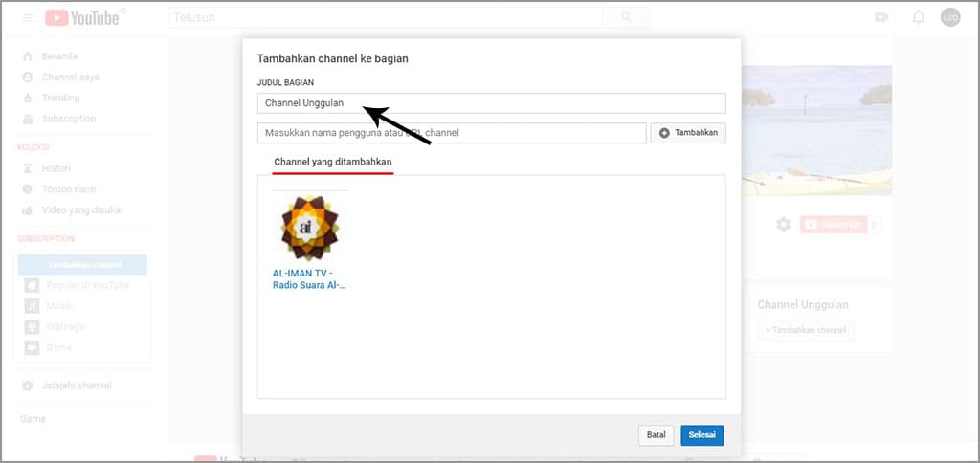Viewport: 980px width, 463px height.
Task: Click the Judul Bagian title field
Action: (x=491, y=103)
